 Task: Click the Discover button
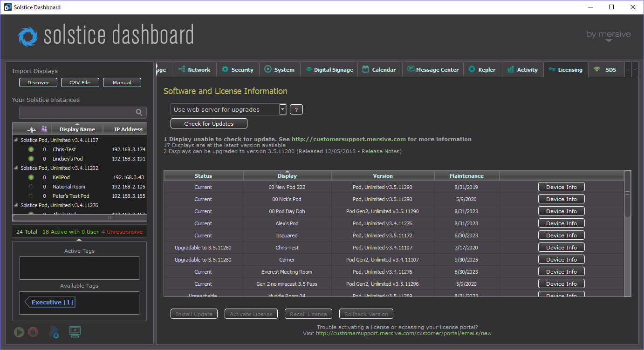point(38,82)
